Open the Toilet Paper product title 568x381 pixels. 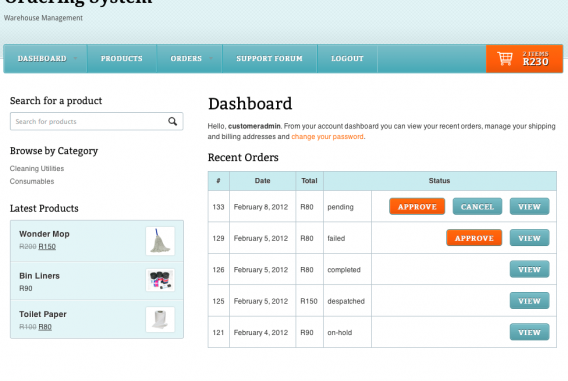click(43, 314)
